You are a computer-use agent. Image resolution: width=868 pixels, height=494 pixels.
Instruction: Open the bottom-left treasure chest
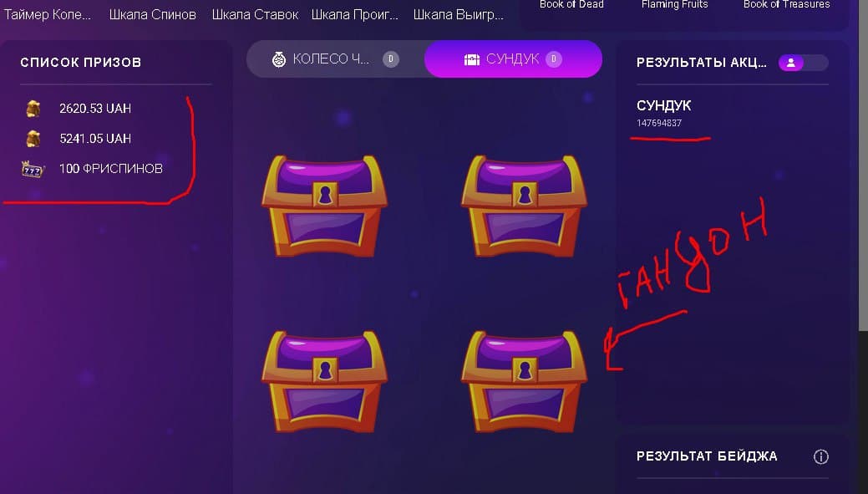pyautogui.click(x=324, y=382)
